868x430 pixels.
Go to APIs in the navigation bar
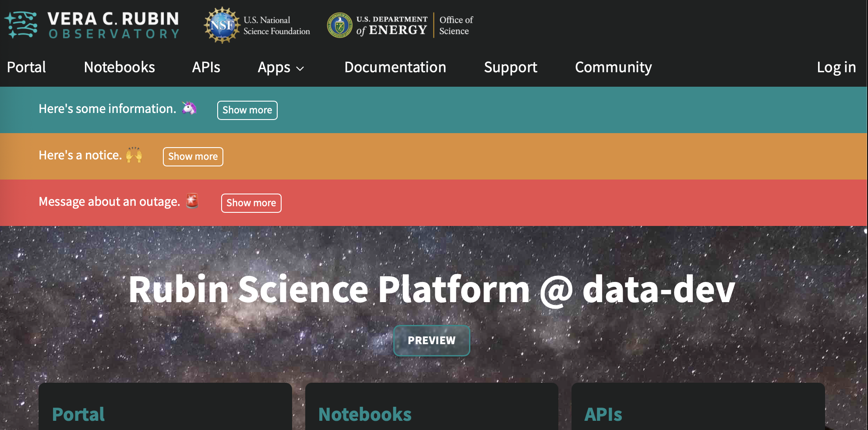[x=206, y=67]
